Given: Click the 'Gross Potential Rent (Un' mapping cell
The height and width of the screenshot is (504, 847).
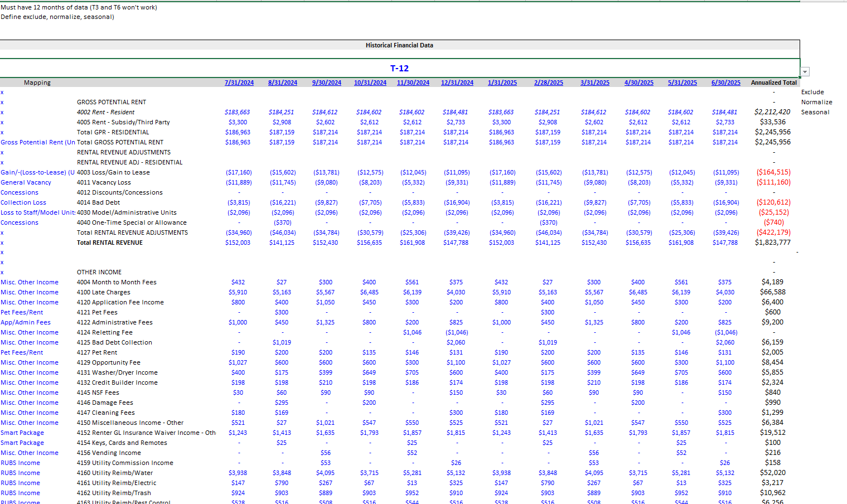Looking at the screenshot, I should (38, 142).
